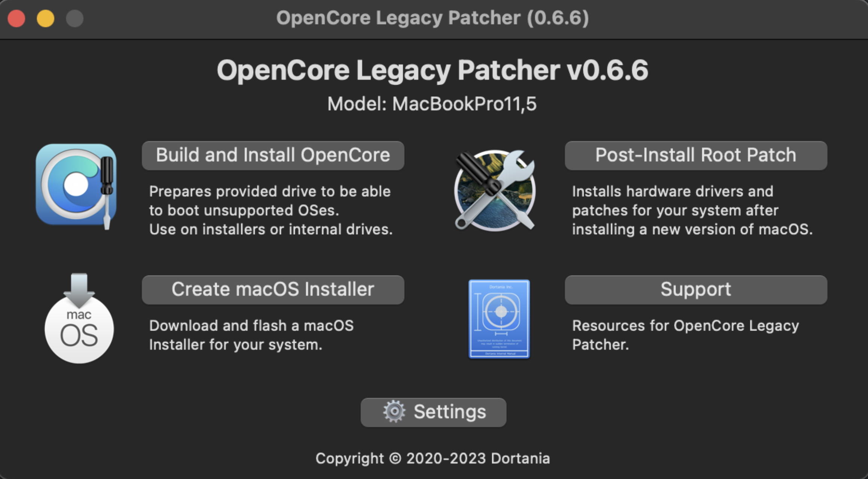The height and width of the screenshot is (479, 868).
Task: Click the OpenCore disc and screwdriver icon
Action: coord(76,185)
